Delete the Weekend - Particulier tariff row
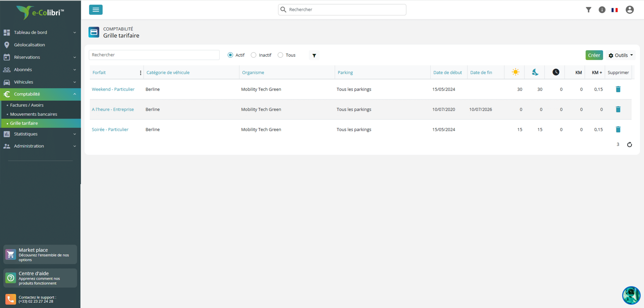The width and height of the screenshot is (644, 308). click(618, 89)
